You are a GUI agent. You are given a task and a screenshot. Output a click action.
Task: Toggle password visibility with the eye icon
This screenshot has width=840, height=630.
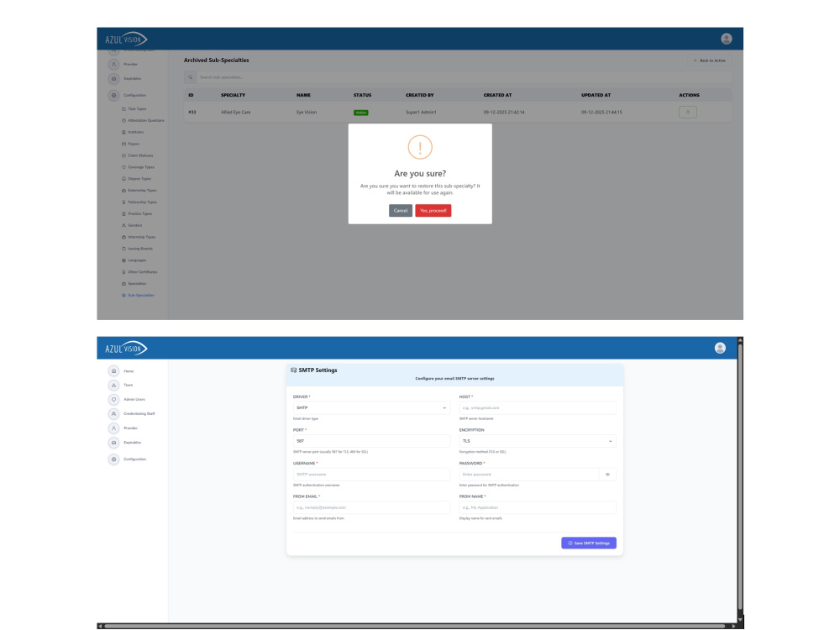coord(607,475)
